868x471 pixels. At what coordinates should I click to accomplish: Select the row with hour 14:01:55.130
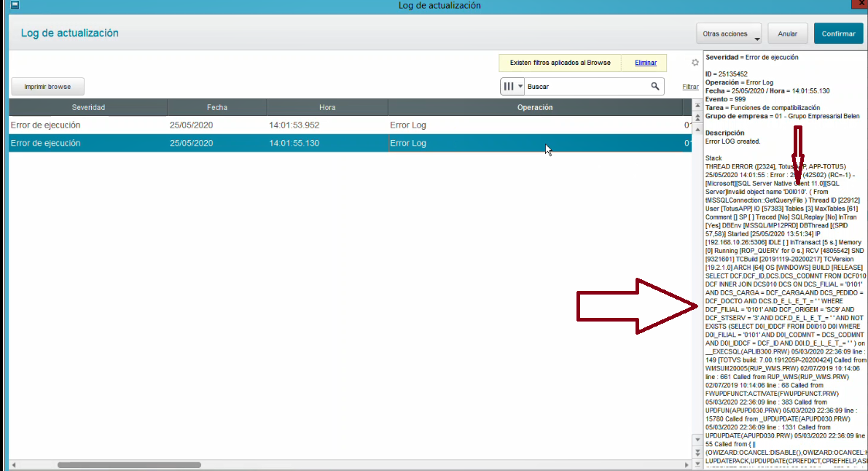(x=350, y=143)
